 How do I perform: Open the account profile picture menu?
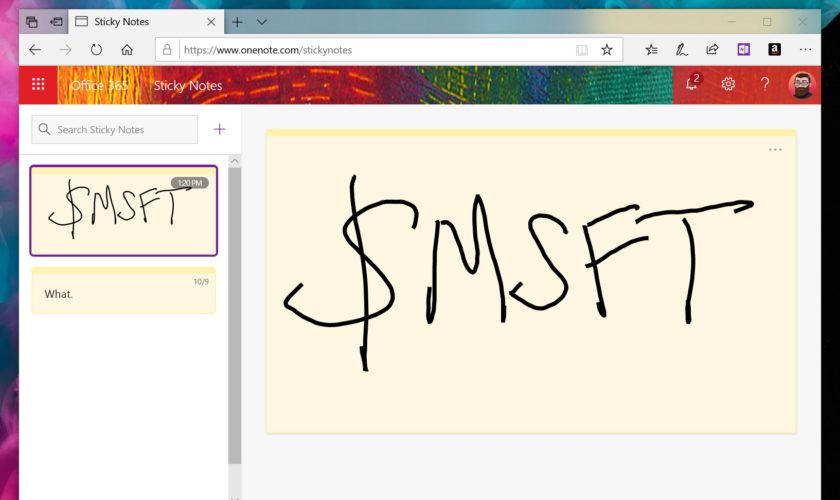pos(801,84)
